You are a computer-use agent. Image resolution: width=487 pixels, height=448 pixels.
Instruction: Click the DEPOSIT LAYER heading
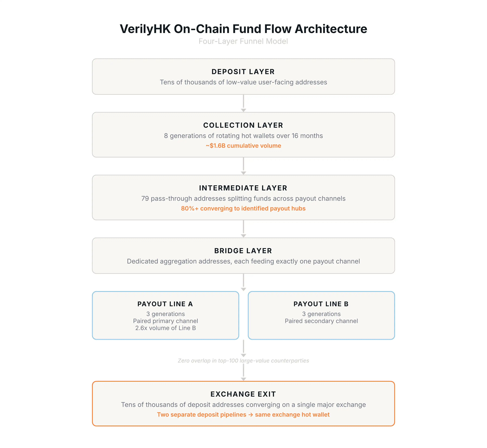[x=243, y=72]
